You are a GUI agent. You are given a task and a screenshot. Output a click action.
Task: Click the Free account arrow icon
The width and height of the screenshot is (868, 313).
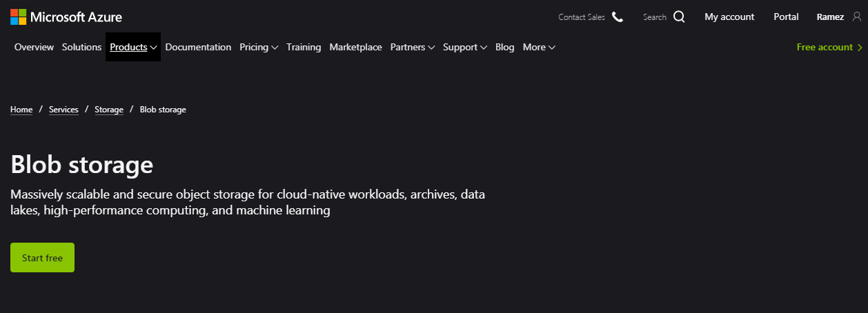click(860, 48)
